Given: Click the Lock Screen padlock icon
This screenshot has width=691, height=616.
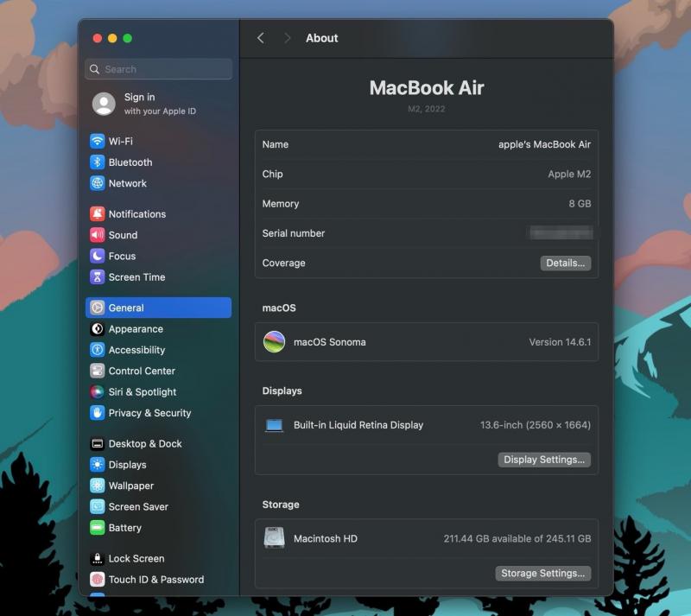Looking at the screenshot, I should 97,559.
